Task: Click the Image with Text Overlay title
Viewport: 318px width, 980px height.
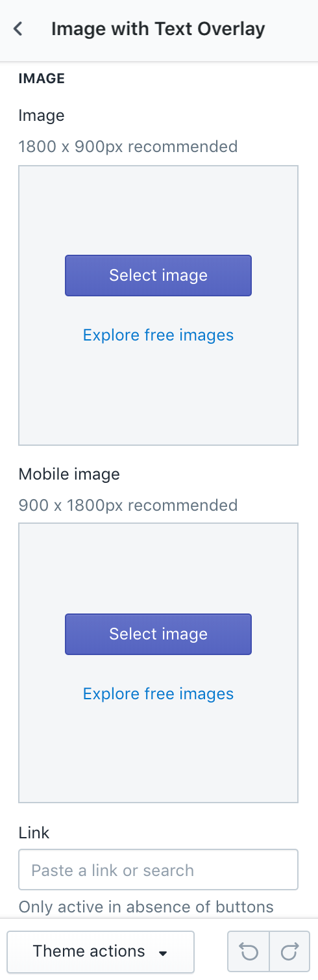Action: 158,29
